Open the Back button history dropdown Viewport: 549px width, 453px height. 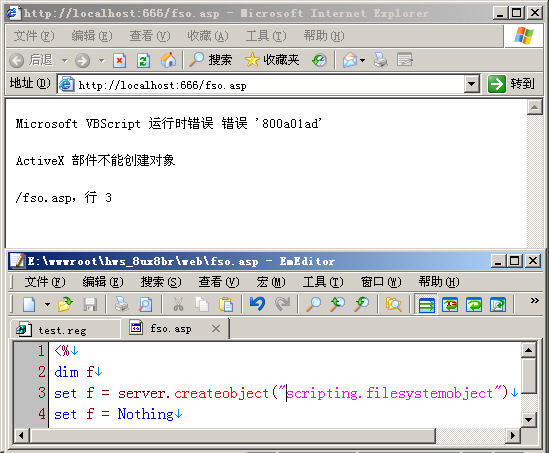point(64,61)
